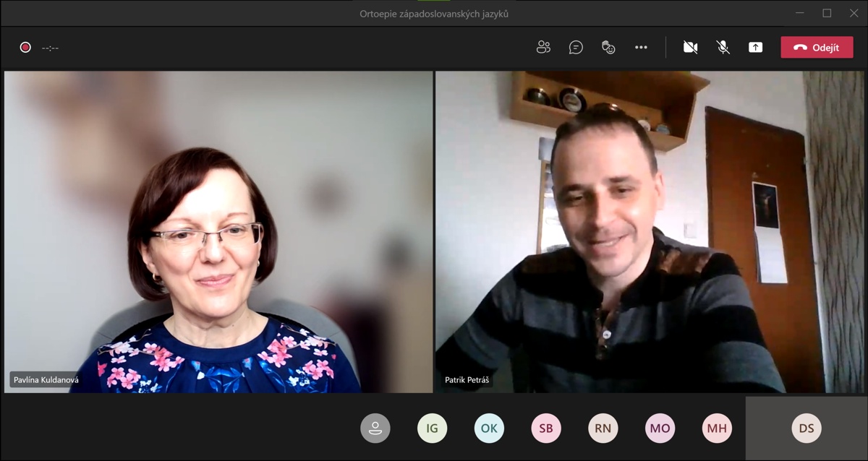Select participant avatar OK
This screenshot has width=868, height=461.
click(489, 428)
